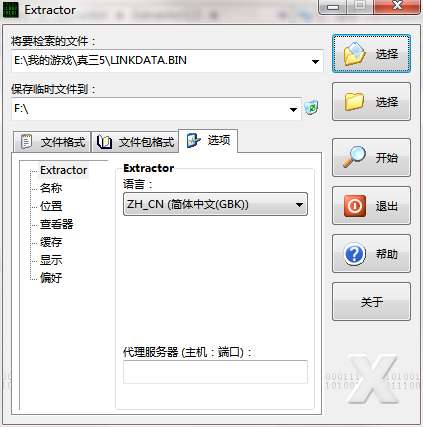Select 缓存 in the options tree

pyautogui.click(x=51, y=242)
